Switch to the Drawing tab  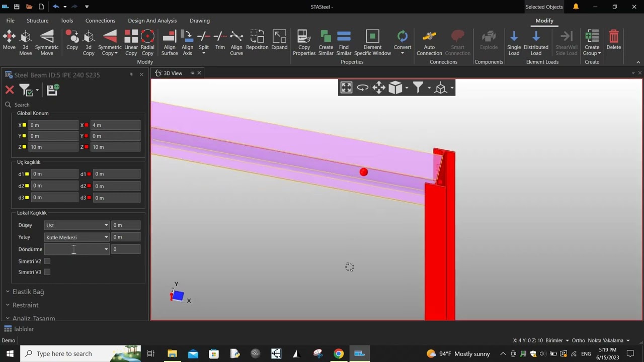(x=200, y=21)
